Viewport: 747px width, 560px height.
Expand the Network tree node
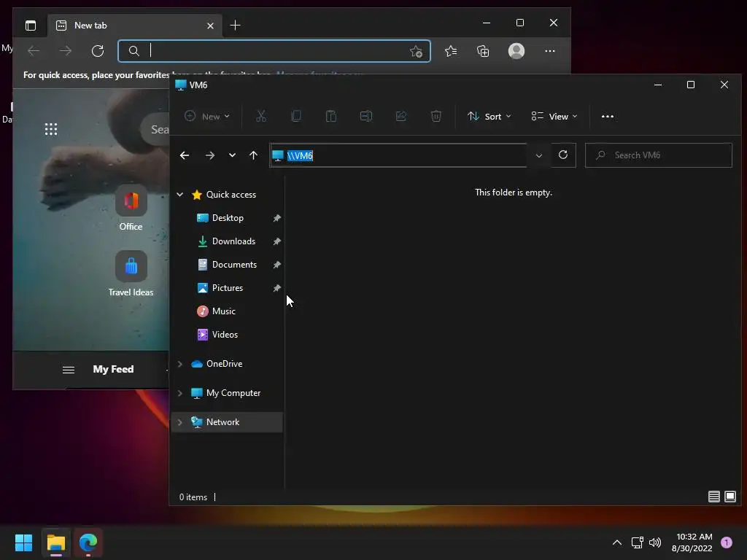pyautogui.click(x=180, y=422)
